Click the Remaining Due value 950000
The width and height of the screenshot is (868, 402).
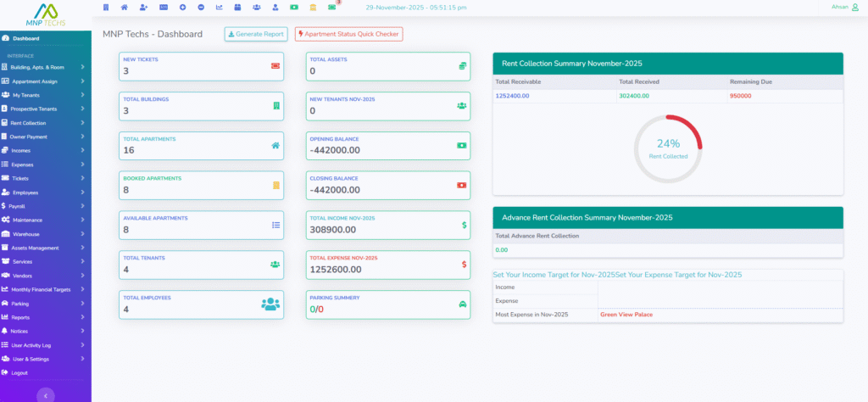740,96
